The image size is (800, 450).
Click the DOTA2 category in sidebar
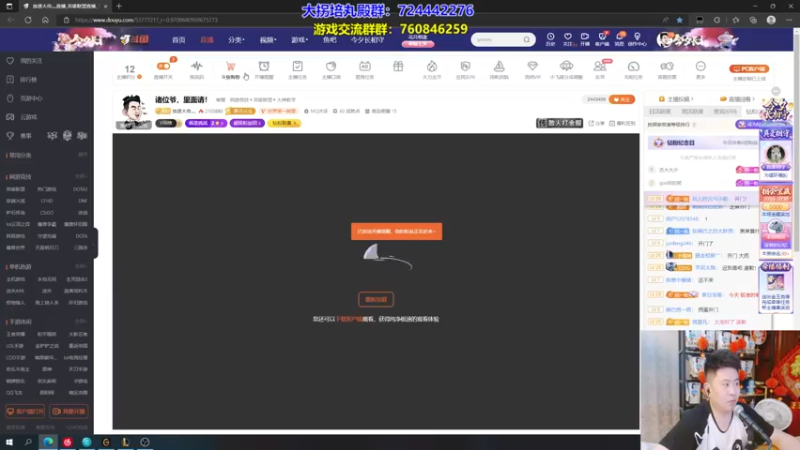tap(80, 189)
